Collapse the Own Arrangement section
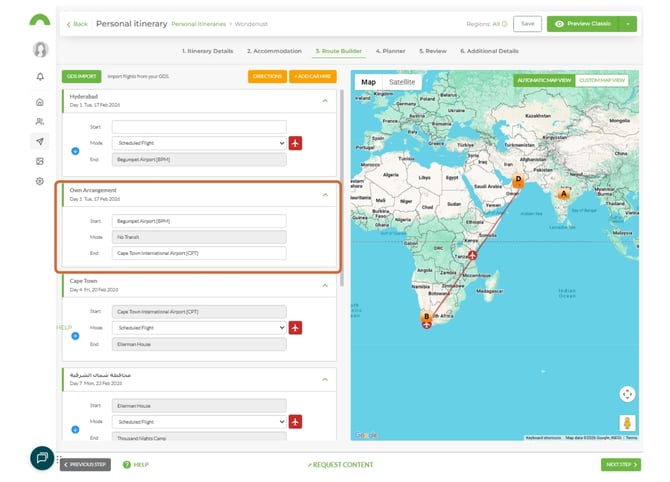Screen dimensions: 670x482 [325, 195]
